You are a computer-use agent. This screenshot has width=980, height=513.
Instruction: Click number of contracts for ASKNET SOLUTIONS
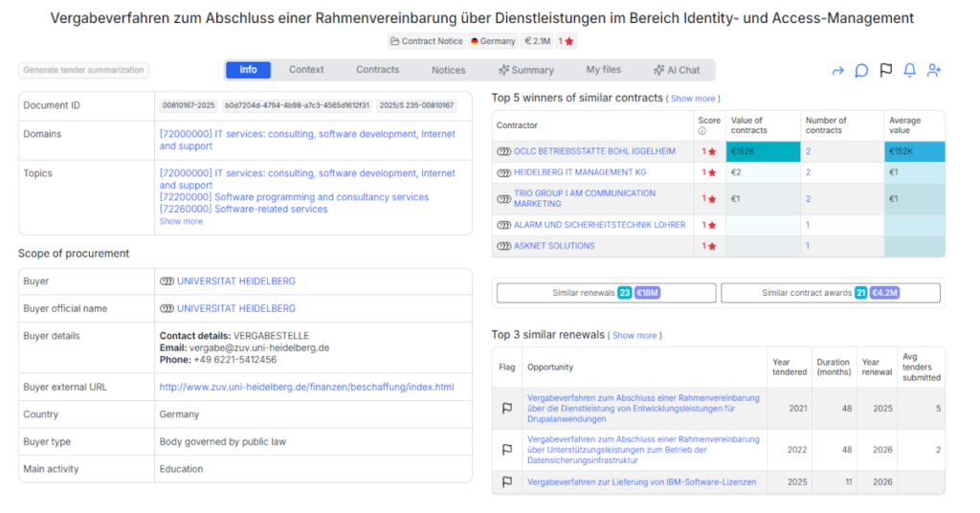pos(808,246)
